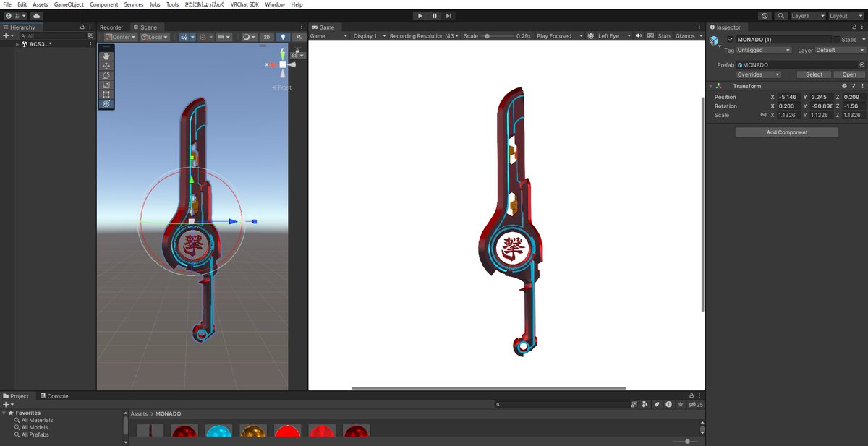The width and height of the screenshot is (868, 446).
Task: Select the Rotate tool
Action: (106, 75)
